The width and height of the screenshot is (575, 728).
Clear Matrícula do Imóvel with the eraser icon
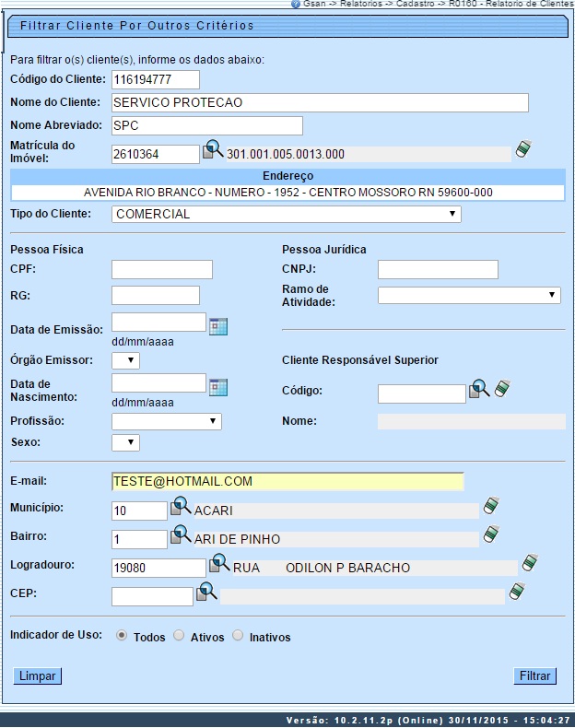pos(523,149)
